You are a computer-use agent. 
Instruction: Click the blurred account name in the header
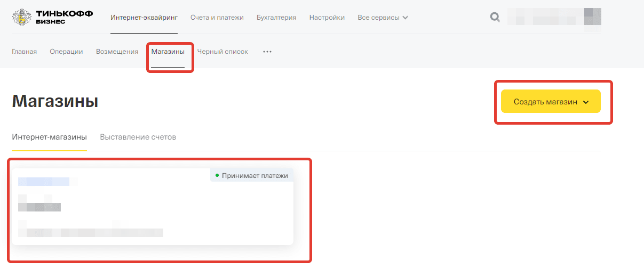click(x=544, y=17)
